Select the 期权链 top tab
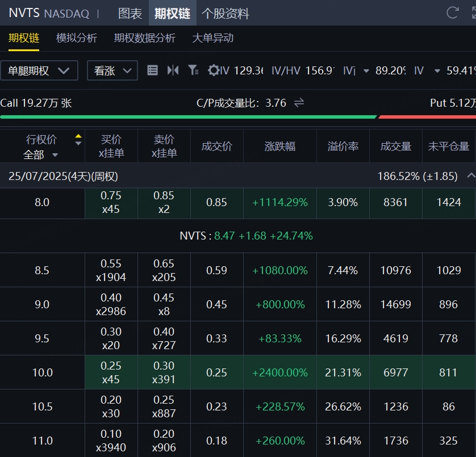Image resolution: width=476 pixels, height=457 pixels. [173, 14]
